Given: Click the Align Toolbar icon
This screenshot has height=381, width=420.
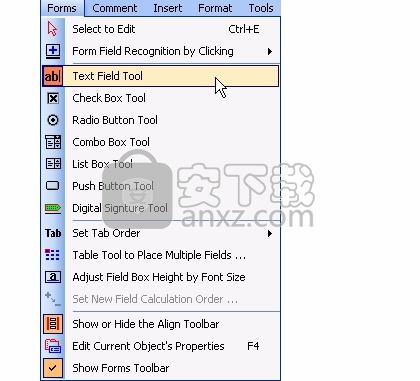Looking at the screenshot, I should pos(53,324).
